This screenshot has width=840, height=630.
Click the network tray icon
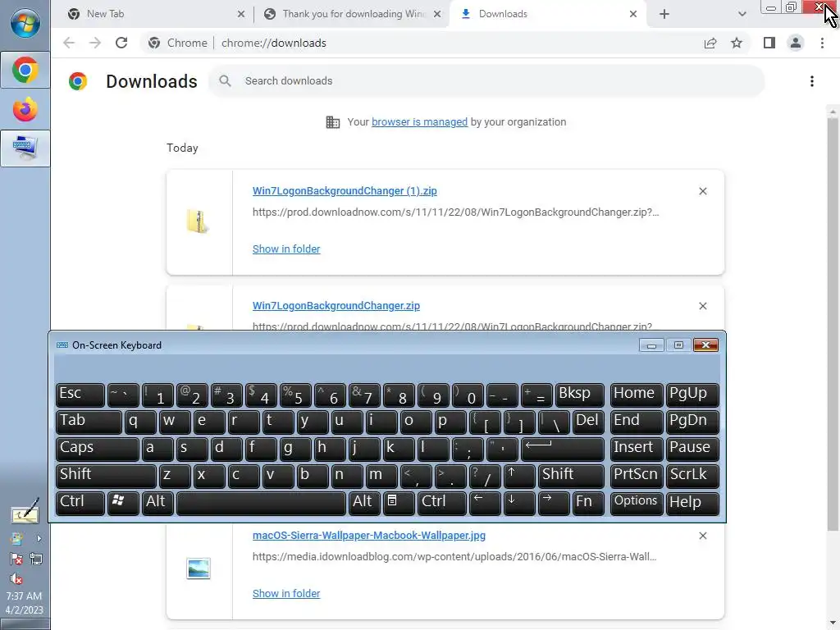[x=36, y=559]
